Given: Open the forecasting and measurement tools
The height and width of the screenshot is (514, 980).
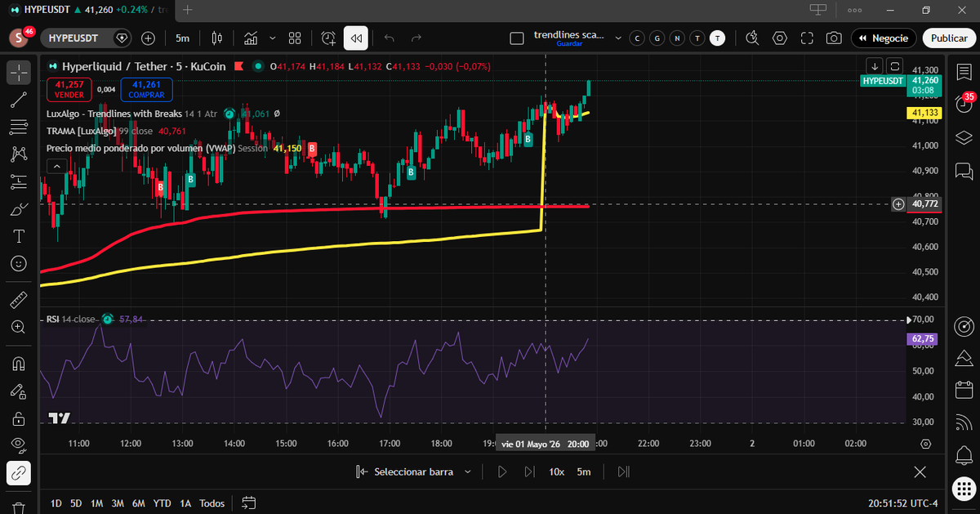Looking at the screenshot, I should click(x=19, y=181).
